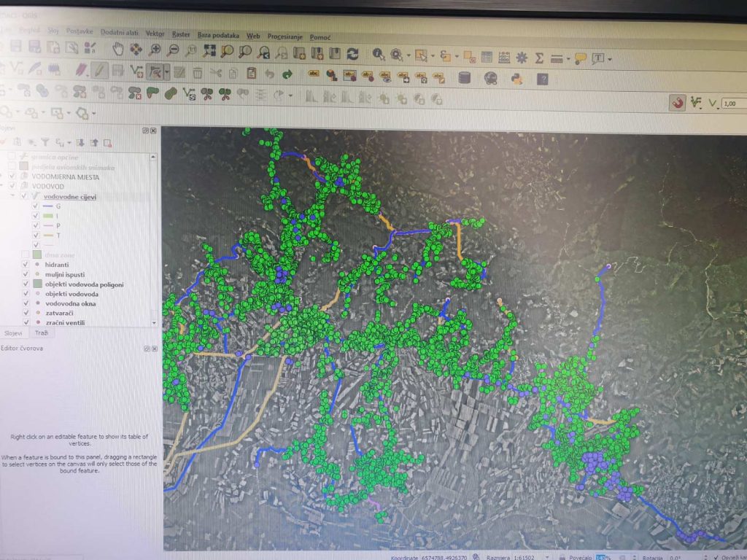This screenshot has height=560, width=747.
Task: Select the Identify Features tool
Action: click(379, 54)
